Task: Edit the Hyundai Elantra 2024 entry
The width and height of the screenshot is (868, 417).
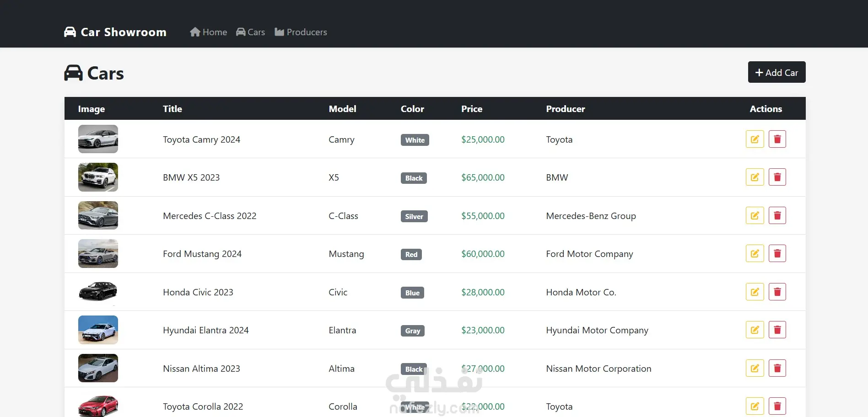Action: pyautogui.click(x=755, y=330)
